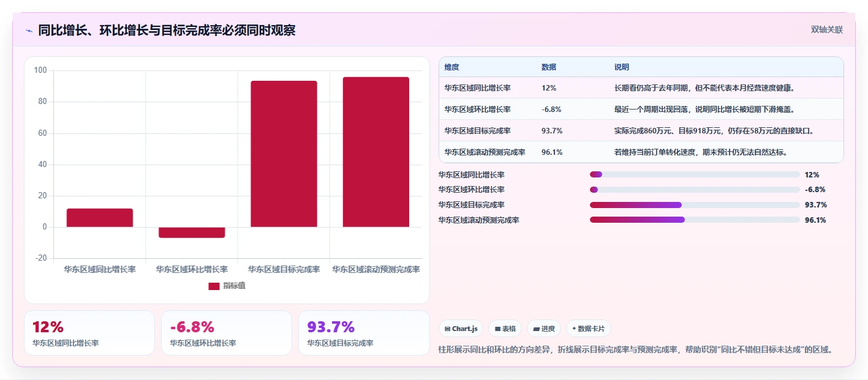The image size is (868, 380).
Task: Open the 12% 华东区域同比增长率 KPI card
Action: click(x=89, y=333)
